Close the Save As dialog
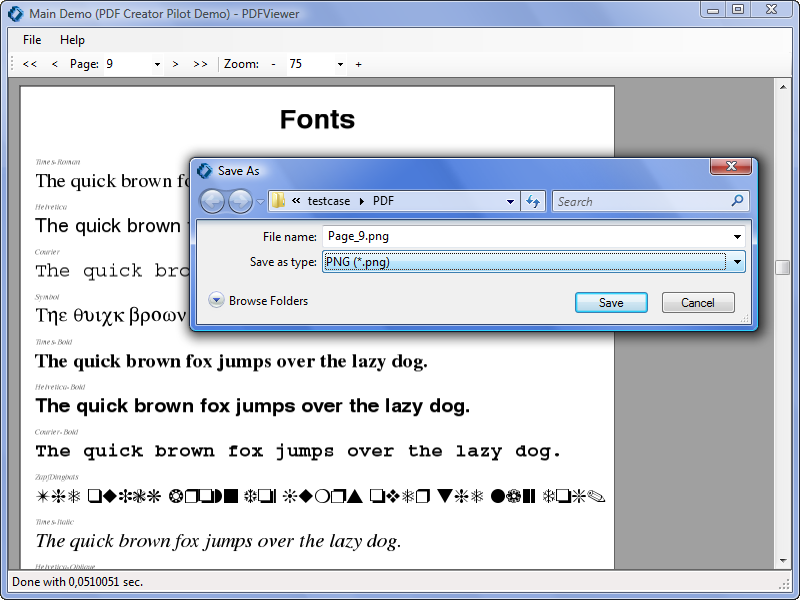This screenshot has width=800, height=600. (731, 166)
